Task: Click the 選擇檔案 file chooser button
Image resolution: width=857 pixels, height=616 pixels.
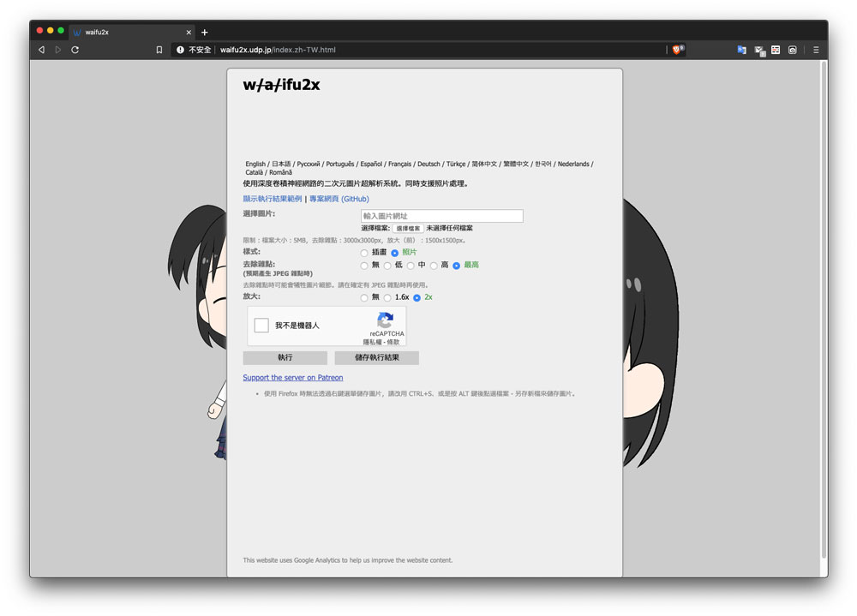Action: point(408,229)
